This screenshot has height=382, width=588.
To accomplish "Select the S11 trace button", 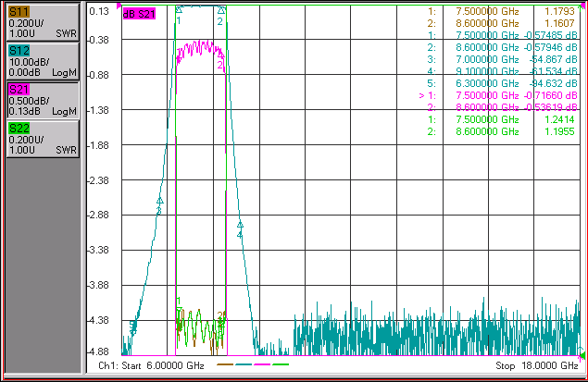I will click(43, 22).
